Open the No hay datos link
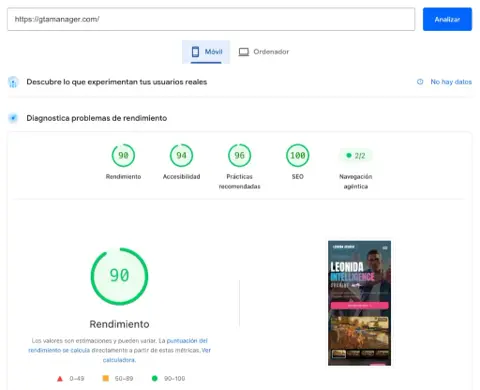The width and height of the screenshot is (480, 390). tap(451, 82)
